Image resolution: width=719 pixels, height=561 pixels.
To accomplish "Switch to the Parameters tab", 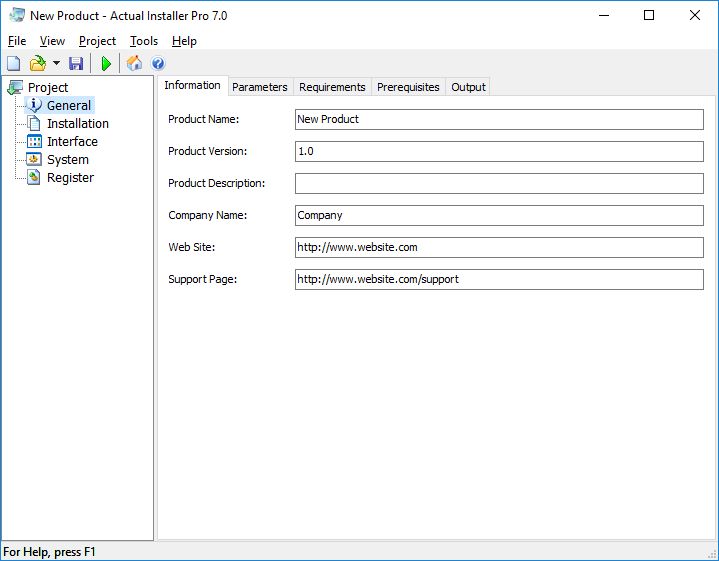I will 260,87.
